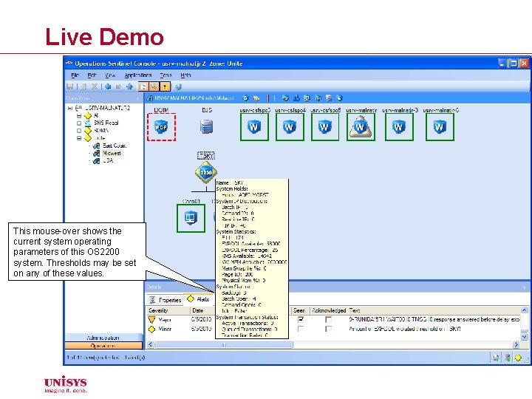
Task: Click the blue Up arrow icon
Action: [x=129, y=87]
